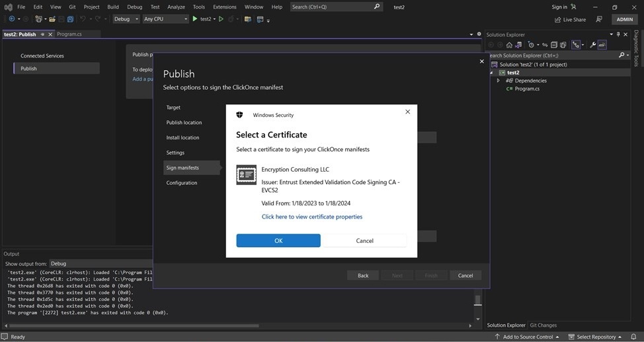The image size is (644, 342).
Task: Open the Select Repository dropdown
Action: click(x=594, y=337)
